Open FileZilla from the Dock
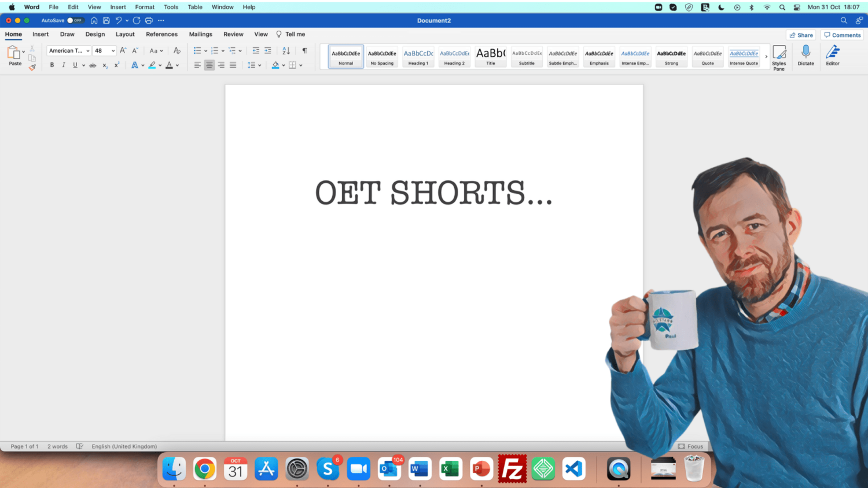Viewport: 868px width, 488px height. pos(512,469)
